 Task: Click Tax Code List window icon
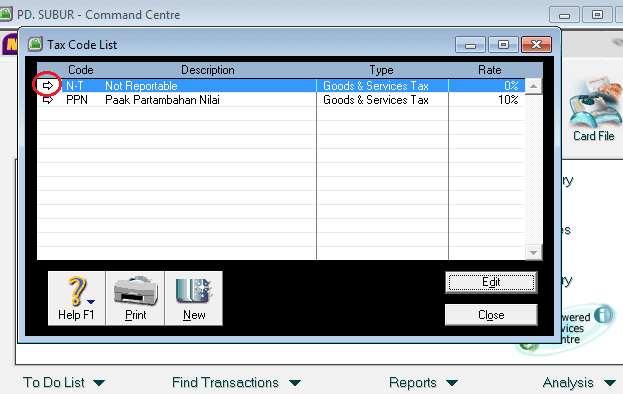[x=35, y=44]
